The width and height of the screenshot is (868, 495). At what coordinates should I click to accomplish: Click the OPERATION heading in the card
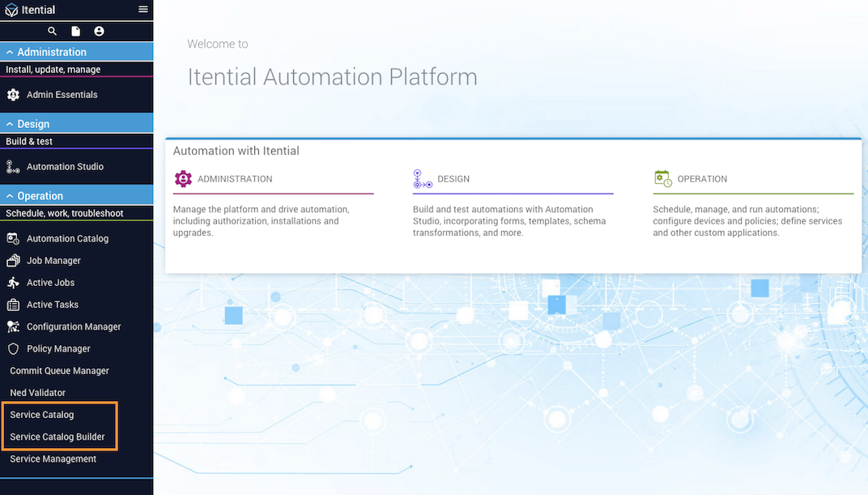(702, 179)
